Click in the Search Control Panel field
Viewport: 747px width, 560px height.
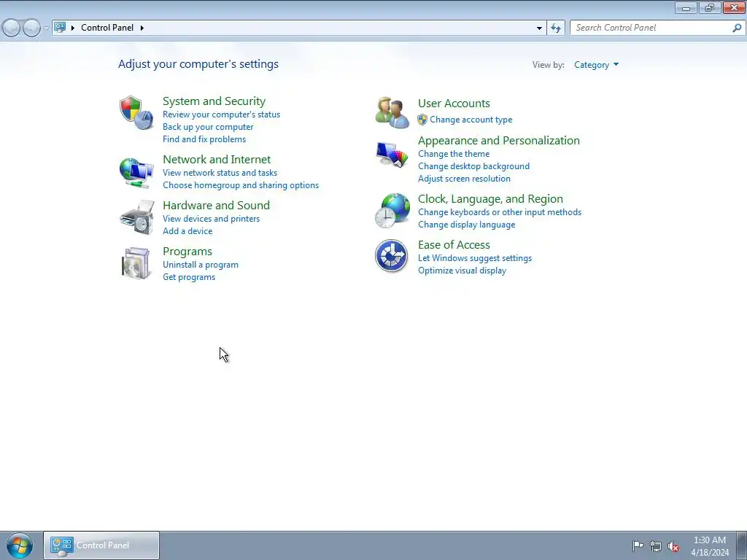click(x=653, y=28)
